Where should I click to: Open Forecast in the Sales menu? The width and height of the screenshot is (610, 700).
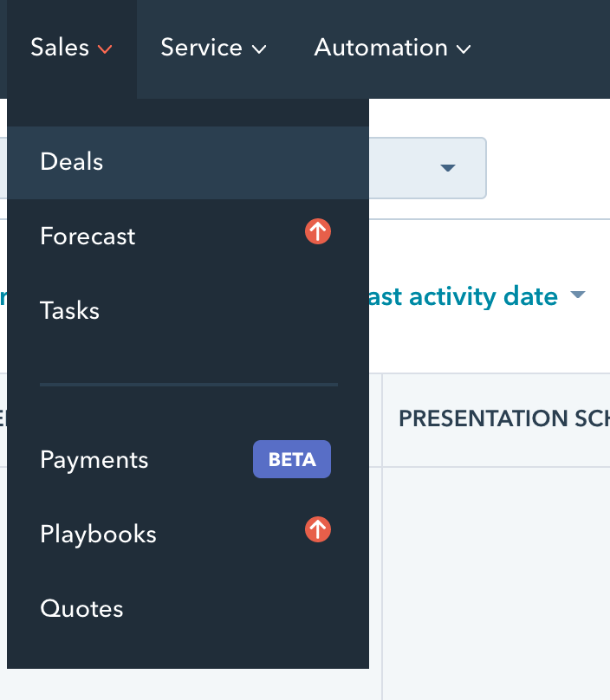coord(188,237)
